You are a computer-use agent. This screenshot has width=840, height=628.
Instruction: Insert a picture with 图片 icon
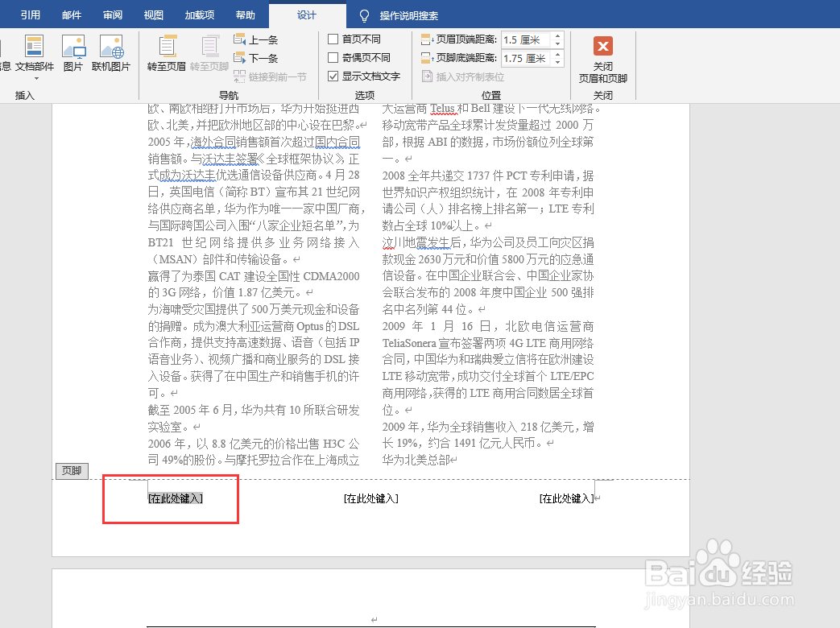pos(72,53)
